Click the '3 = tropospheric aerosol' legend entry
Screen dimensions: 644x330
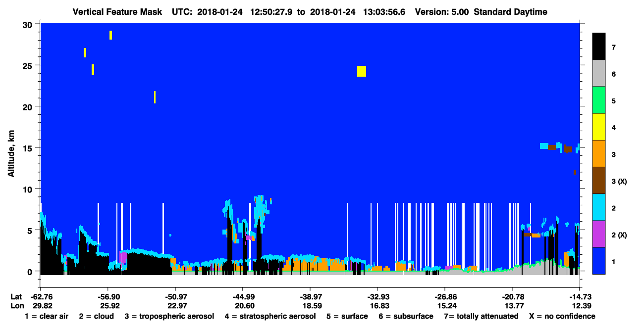(169, 316)
